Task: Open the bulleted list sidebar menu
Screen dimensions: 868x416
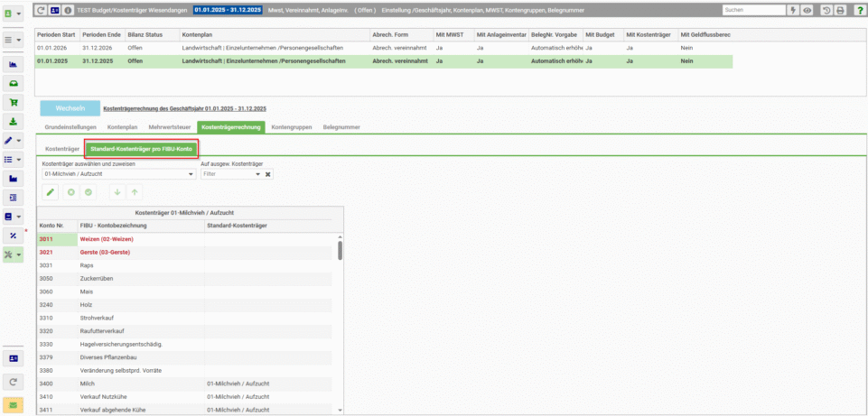Action: coord(14,160)
